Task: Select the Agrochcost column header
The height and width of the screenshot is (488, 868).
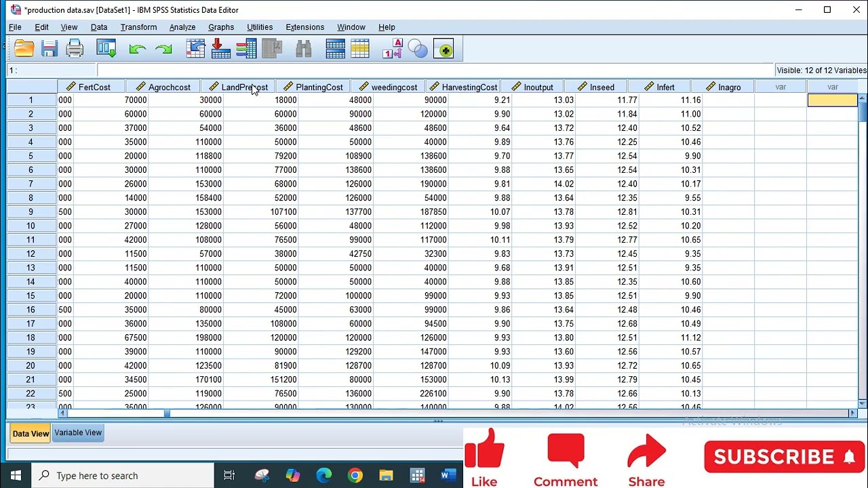Action: pos(163,87)
